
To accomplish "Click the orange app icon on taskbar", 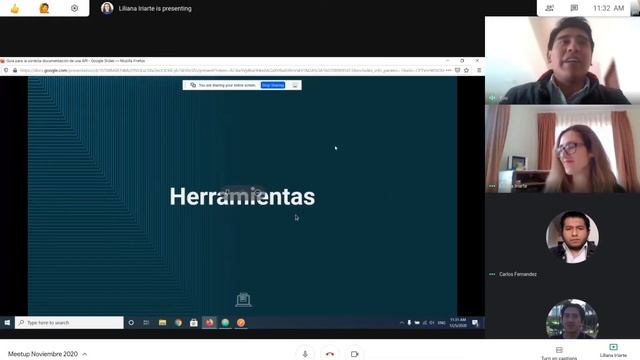I will tap(241, 322).
